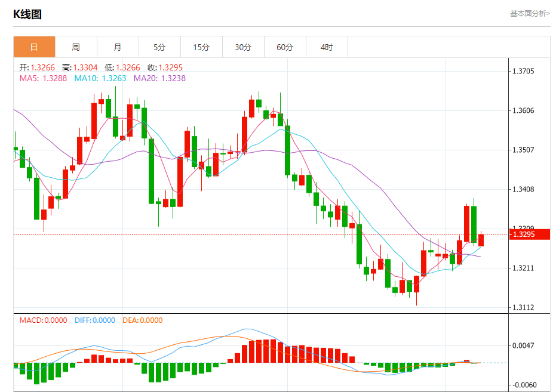Click the 收:1.3295 close price text
Screen dimensions: 556x392
click(165, 67)
